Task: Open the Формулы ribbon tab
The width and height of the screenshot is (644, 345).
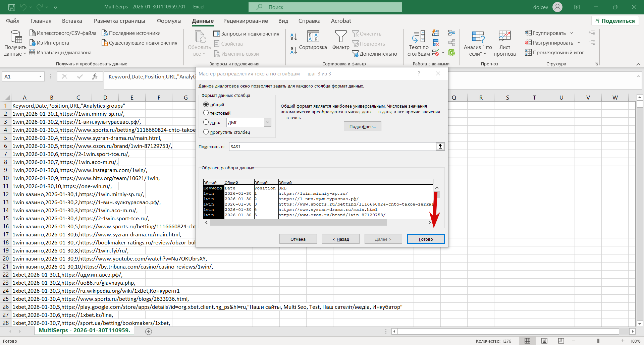Action: coord(169,21)
